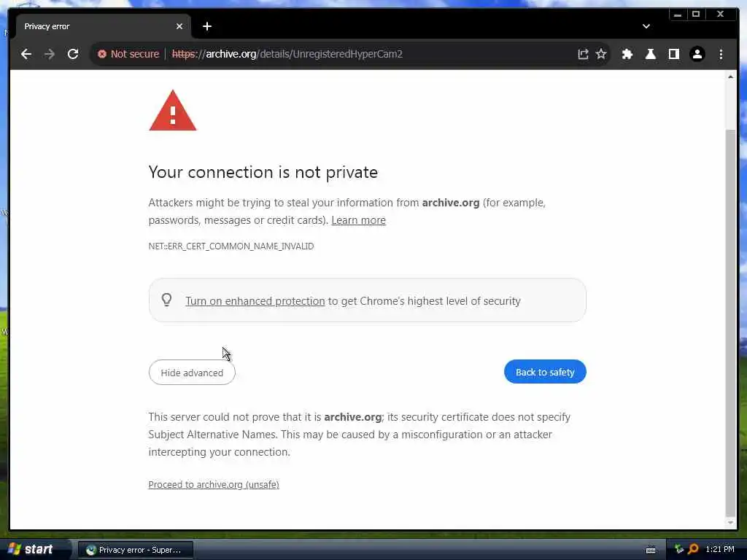Click the forward navigation arrow
Screen dimensions: 747x560
point(50,54)
